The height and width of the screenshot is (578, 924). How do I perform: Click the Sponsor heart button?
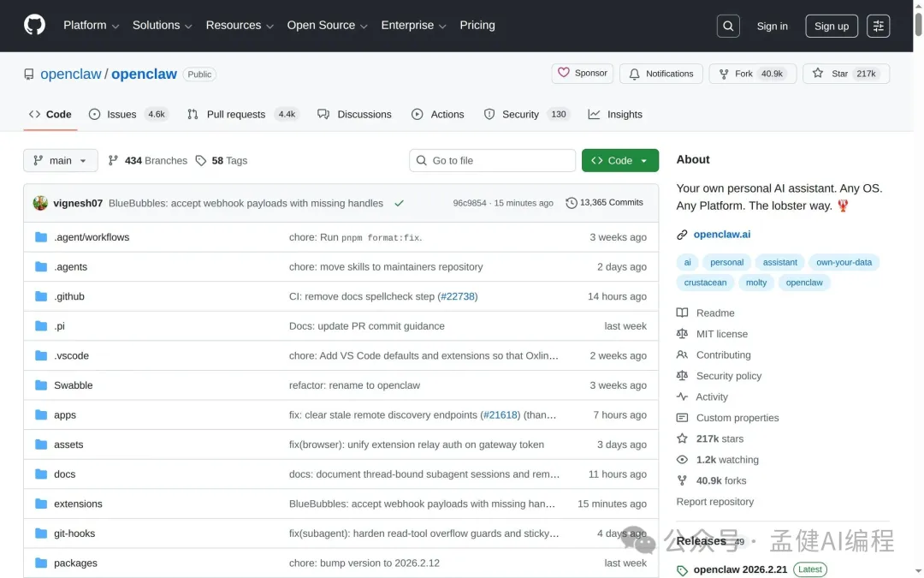583,74
